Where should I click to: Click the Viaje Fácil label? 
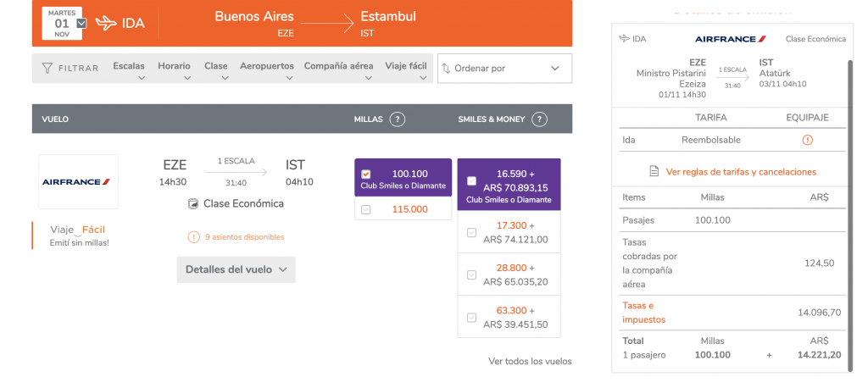(77, 230)
